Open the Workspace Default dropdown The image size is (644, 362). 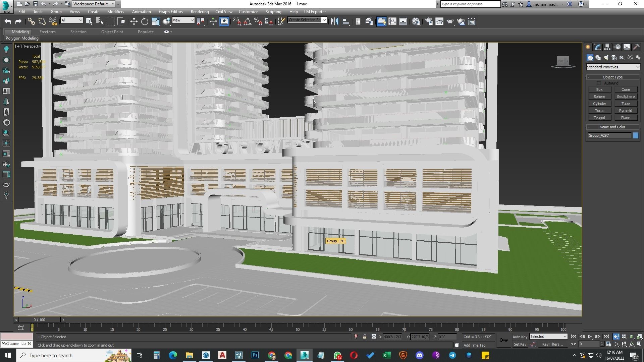point(94,4)
